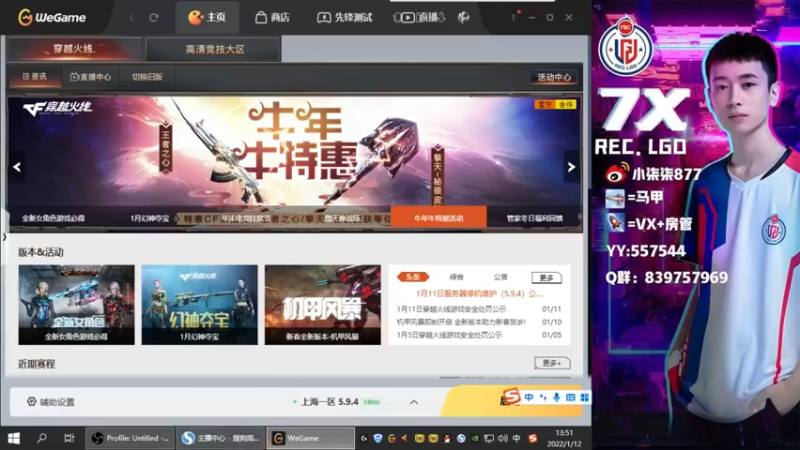Click the WeGame logo

(52, 17)
